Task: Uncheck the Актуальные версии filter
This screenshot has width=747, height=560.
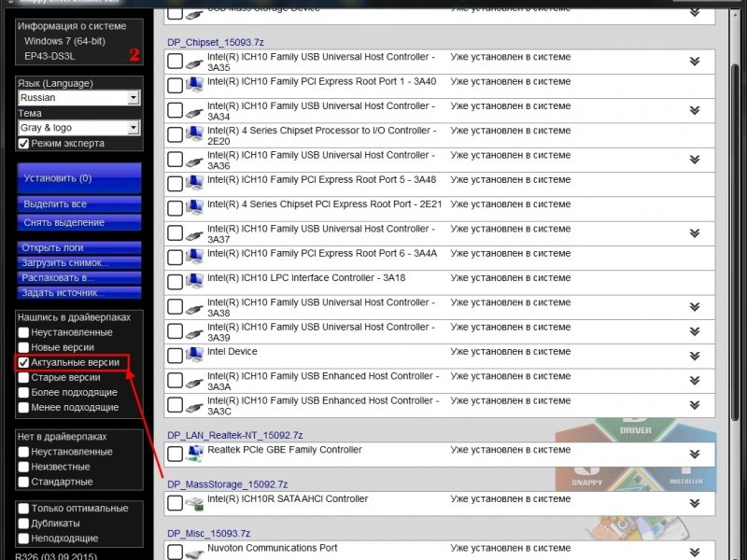Action: (x=23, y=362)
